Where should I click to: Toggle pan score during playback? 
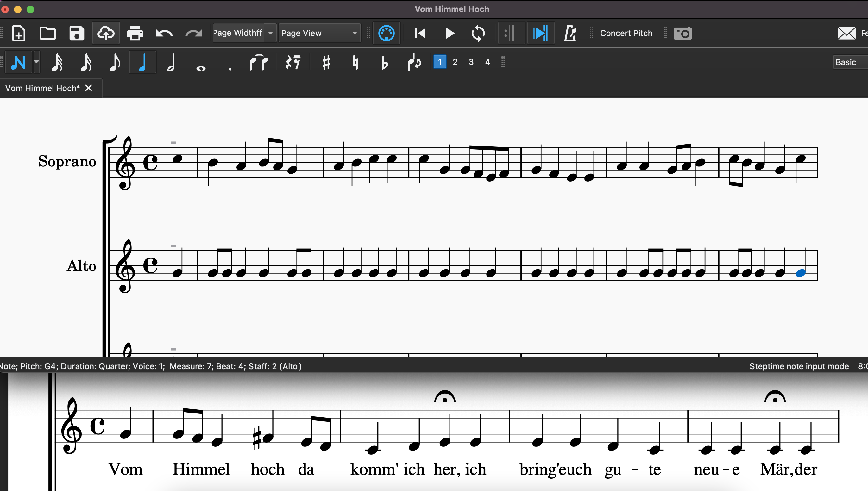coord(540,33)
